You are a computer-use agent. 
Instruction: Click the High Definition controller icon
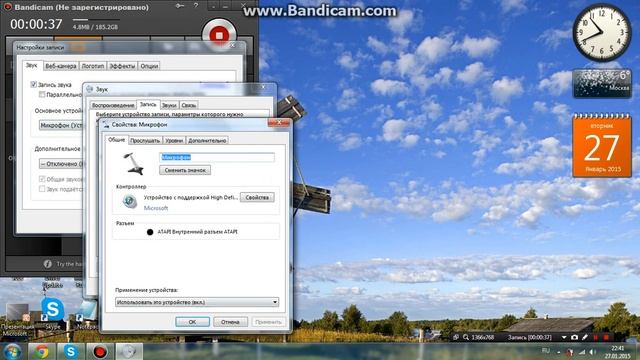tap(130, 201)
